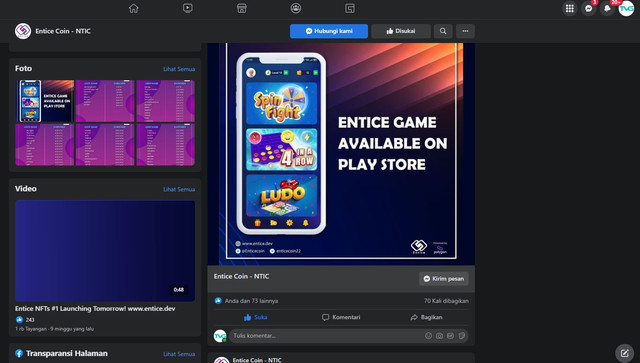
Task: Click Lihat Semua in Video section
Action: coord(179,189)
